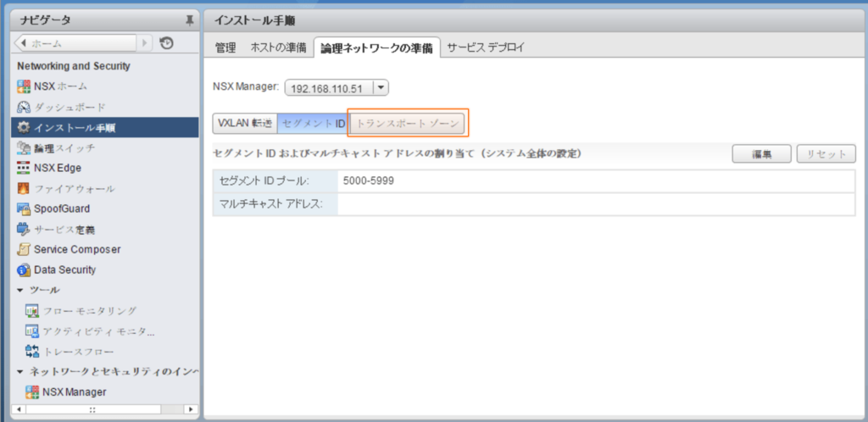Click the navigator scrollbar left arrow
This screenshot has height=422, width=868.
tap(19, 410)
